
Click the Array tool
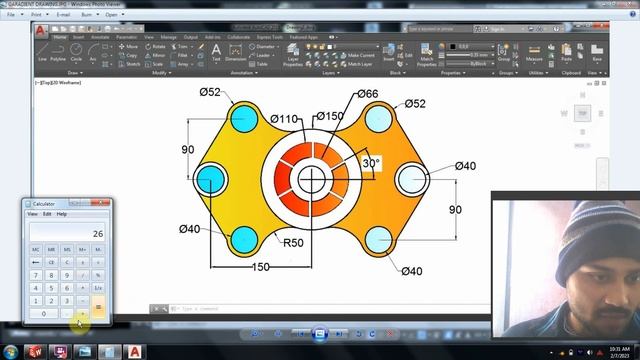(x=180, y=64)
